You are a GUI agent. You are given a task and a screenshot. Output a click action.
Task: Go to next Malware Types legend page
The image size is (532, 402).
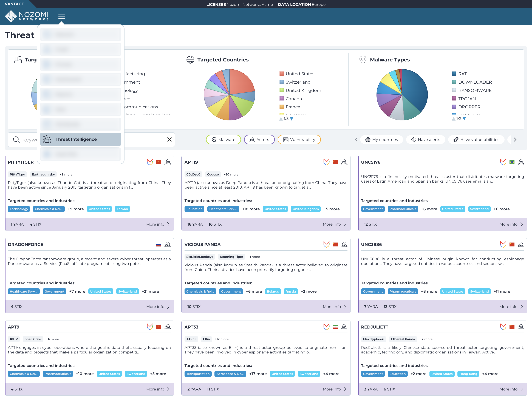(464, 118)
